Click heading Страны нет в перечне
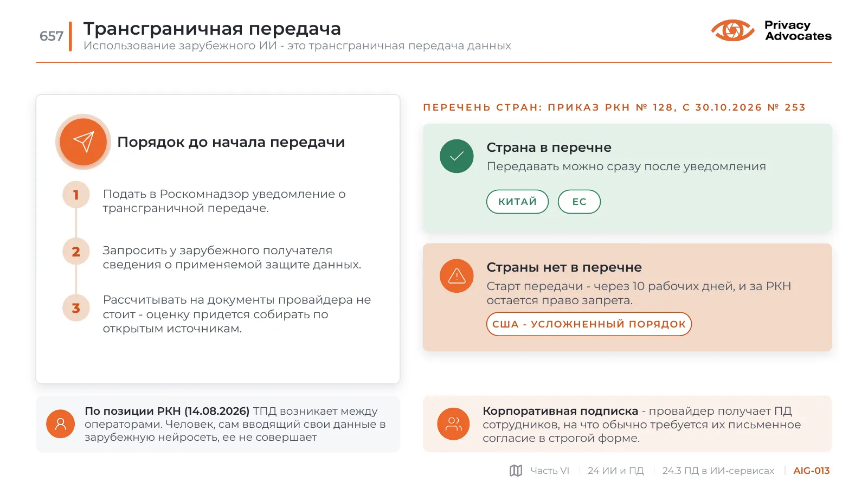 (x=564, y=267)
